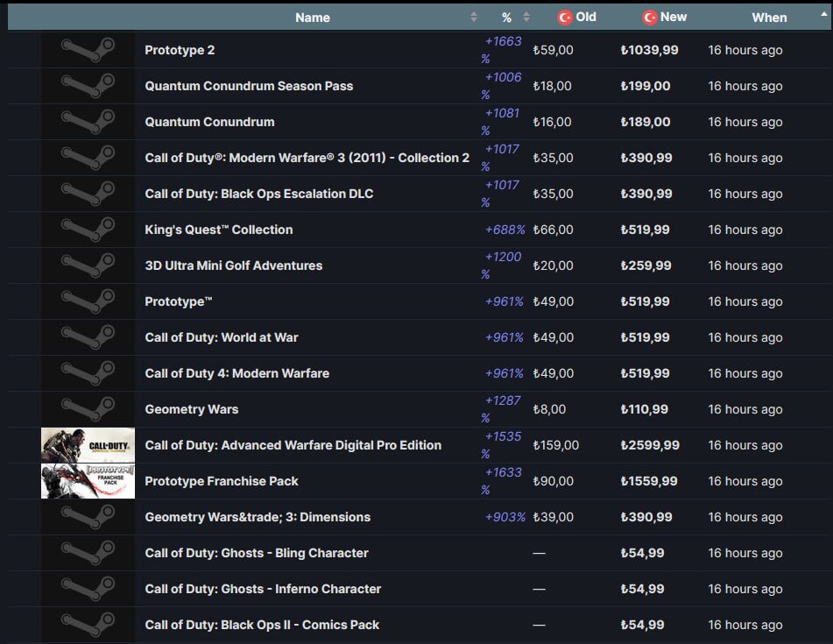This screenshot has height=644, width=833.
Task: Click new price ₺259,99 cell
Action: coord(646,265)
